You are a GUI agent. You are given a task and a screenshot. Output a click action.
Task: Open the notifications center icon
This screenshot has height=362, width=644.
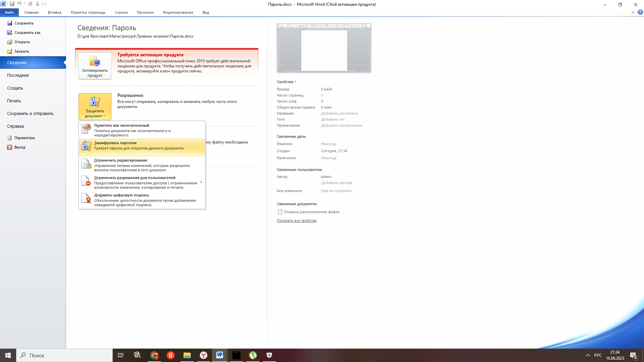click(x=634, y=355)
